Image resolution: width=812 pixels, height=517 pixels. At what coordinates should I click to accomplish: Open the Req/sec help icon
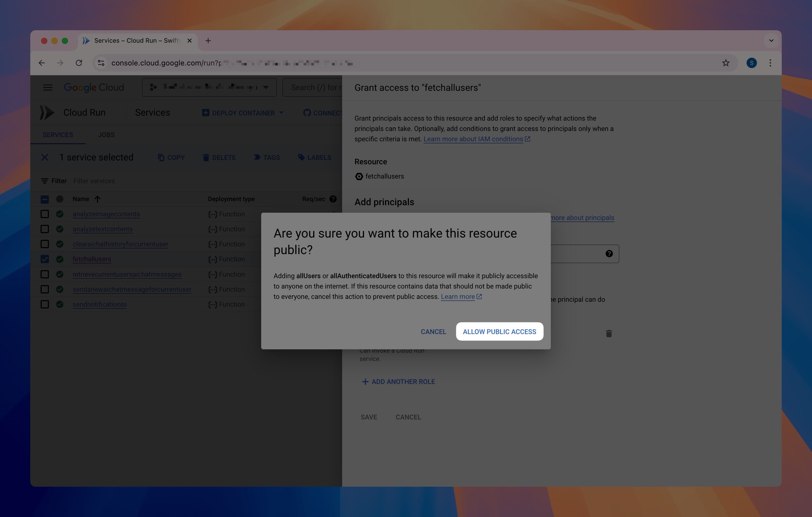[333, 199]
